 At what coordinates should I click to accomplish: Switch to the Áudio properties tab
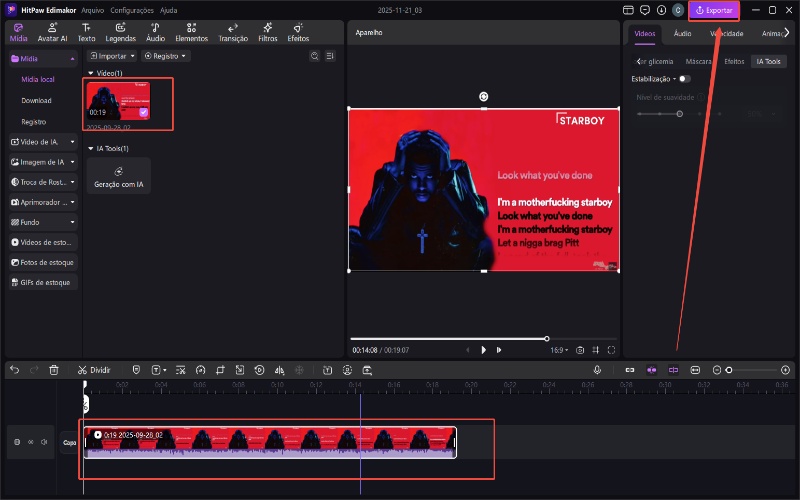tap(682, 33)
